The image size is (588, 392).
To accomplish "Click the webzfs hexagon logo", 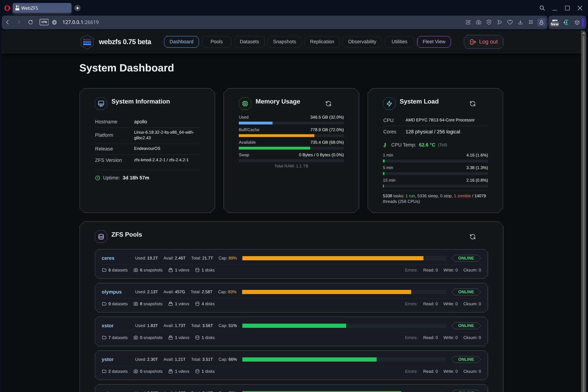I will point(87,42).
